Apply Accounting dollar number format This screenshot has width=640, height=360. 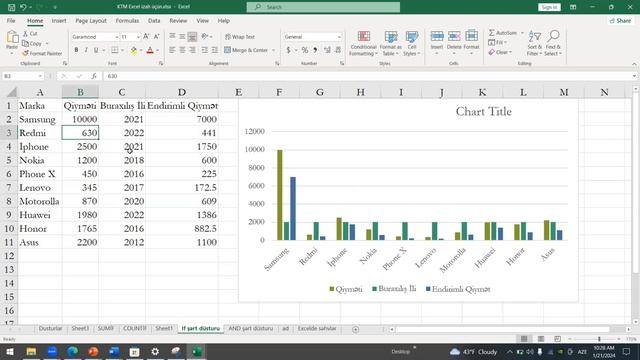[288, 50]
